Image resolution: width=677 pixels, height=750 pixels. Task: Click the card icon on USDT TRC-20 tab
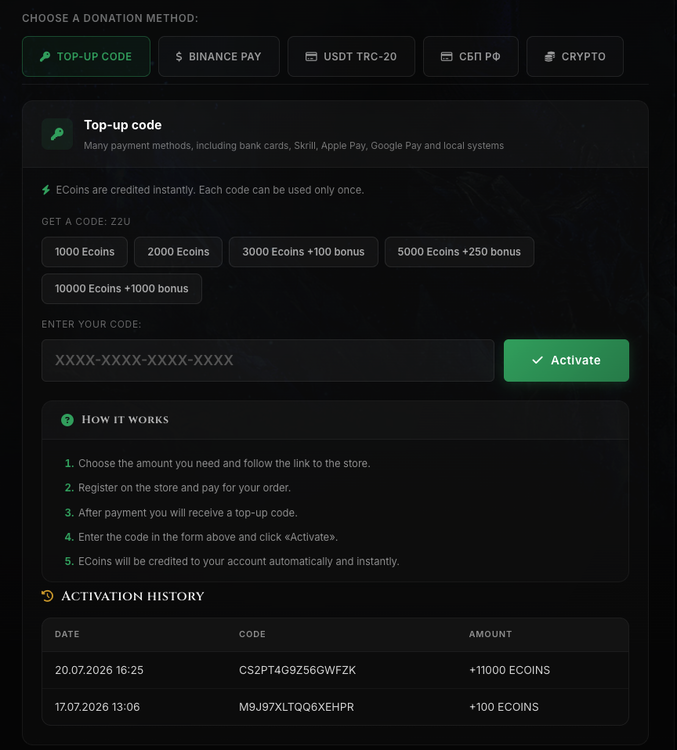[x=311, y=56]
